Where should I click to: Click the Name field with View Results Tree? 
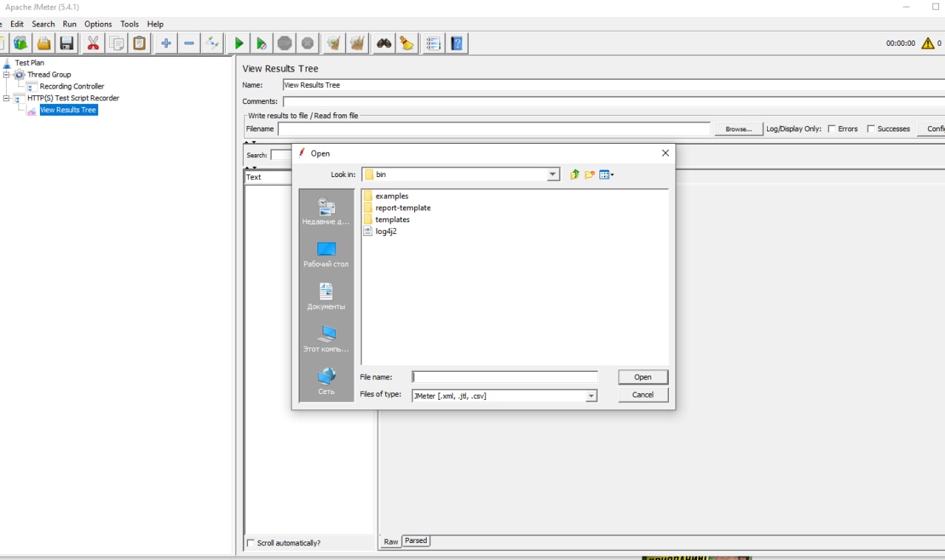[x=614, y=85]
